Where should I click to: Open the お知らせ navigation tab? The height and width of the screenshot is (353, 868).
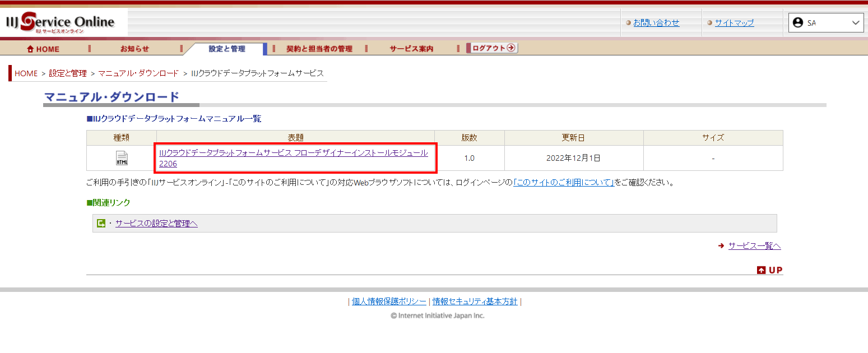134,49
